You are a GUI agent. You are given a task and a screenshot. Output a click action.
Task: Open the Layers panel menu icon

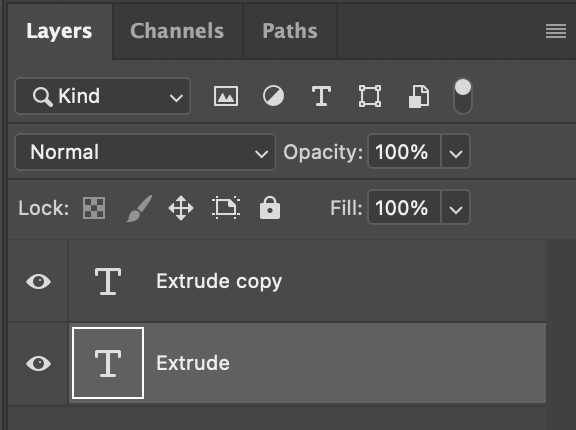coord(555,31)
